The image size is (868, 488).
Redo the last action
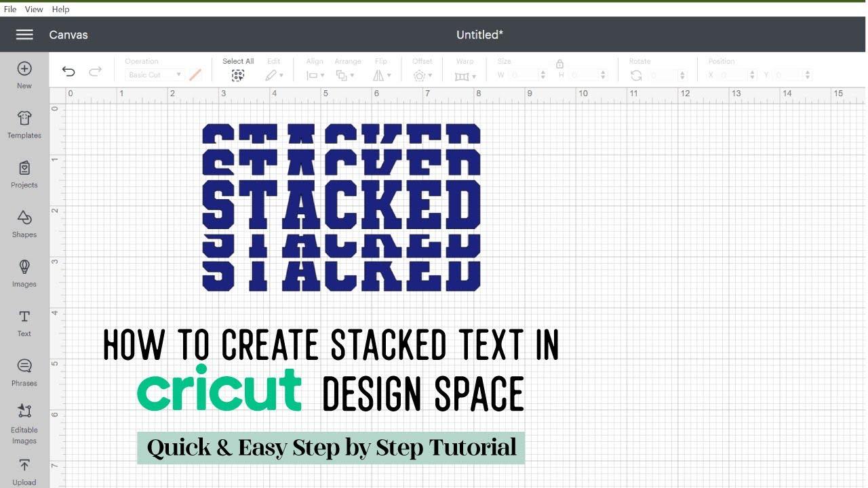click(x=96, y=72)
